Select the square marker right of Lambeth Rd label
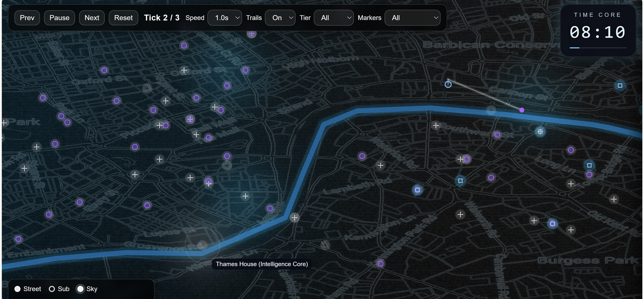This screenshot has height=299, width=644. coord(417,190)
